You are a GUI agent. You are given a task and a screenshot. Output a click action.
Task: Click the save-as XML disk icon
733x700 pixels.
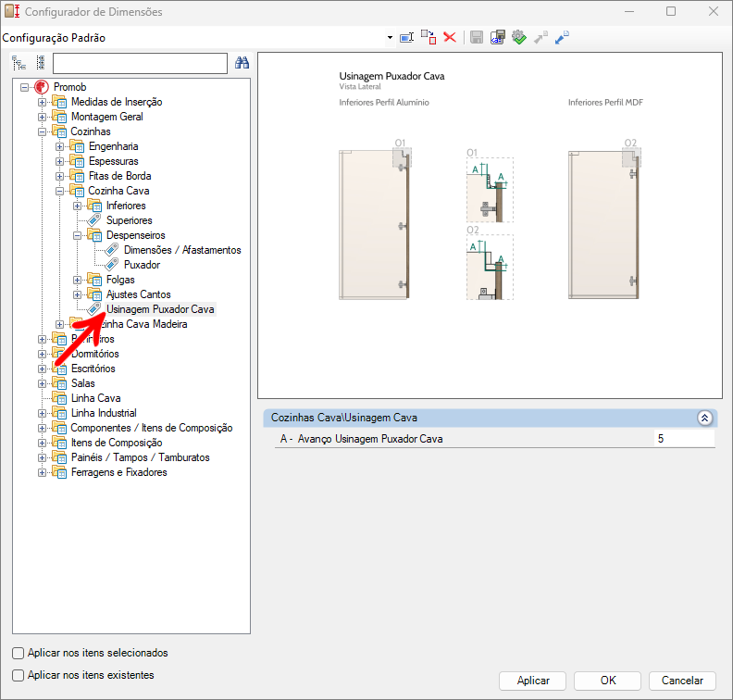point(497,37)
